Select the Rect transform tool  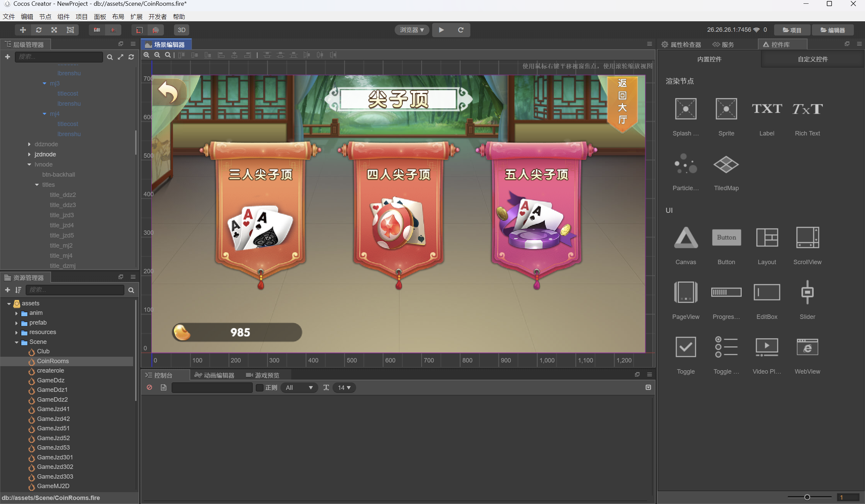point(70,30)
